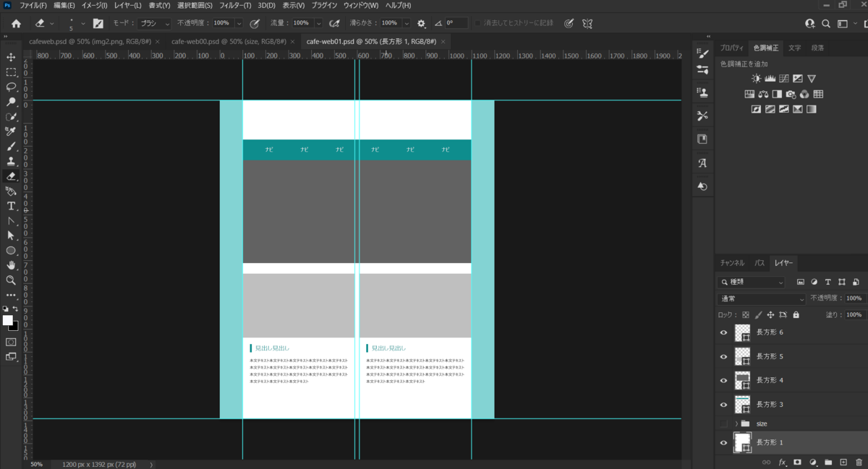This screenshot has width=868, height=469.
Task: Select the Zoom tool in toolbar
Action: pyautogui.click(x=11, y=280)
